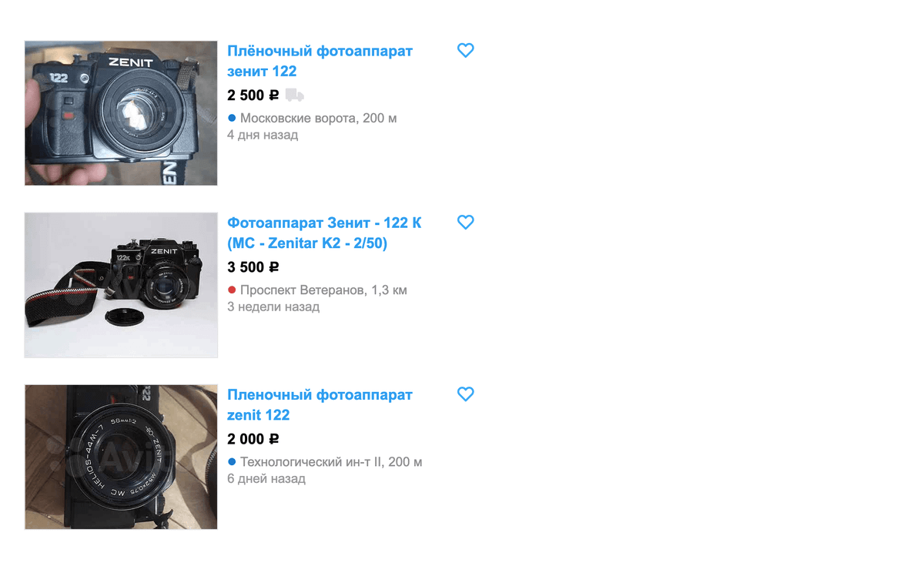Image resolution: width=924 pixels, height=573 pixels.
Task: Click blue metro dot near Технологический ин-т II
Action: pos(232,461)
